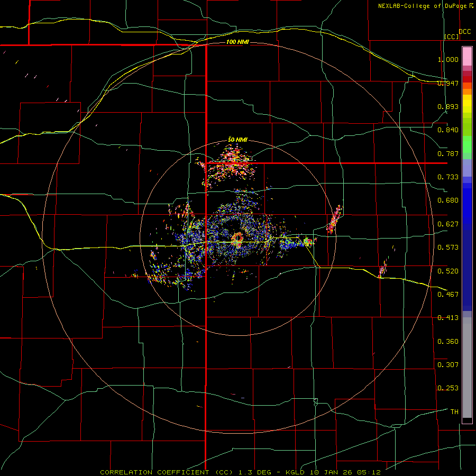Click the 0.253 color scale value
The image size is (476, 476).
tap(448, 388)
